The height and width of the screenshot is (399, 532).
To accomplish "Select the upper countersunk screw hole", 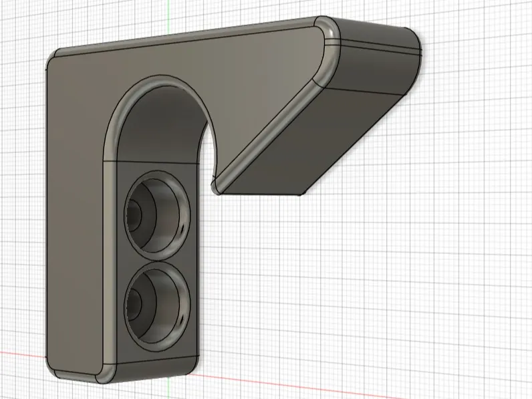I will click(x=157, y=215).
